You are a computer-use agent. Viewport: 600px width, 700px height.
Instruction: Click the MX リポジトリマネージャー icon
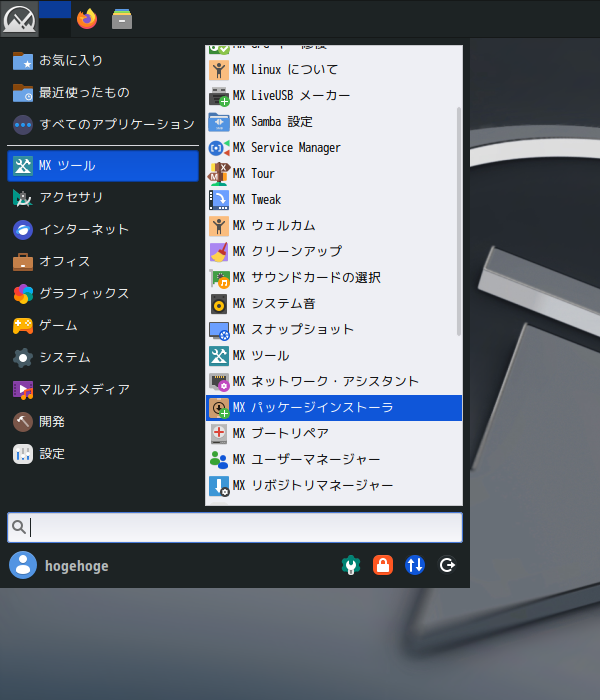219,486
